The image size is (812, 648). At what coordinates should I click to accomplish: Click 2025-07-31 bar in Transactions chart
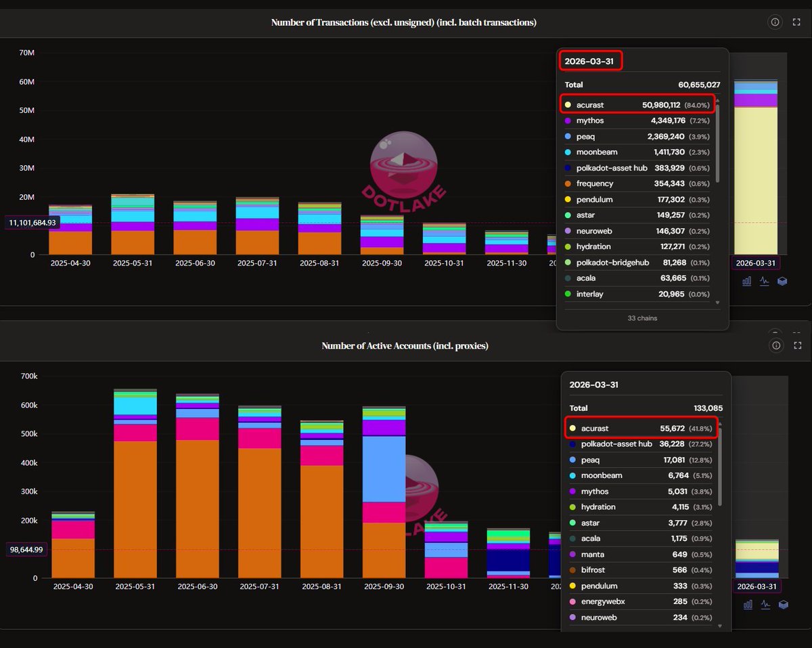click(x=257, y=225)
